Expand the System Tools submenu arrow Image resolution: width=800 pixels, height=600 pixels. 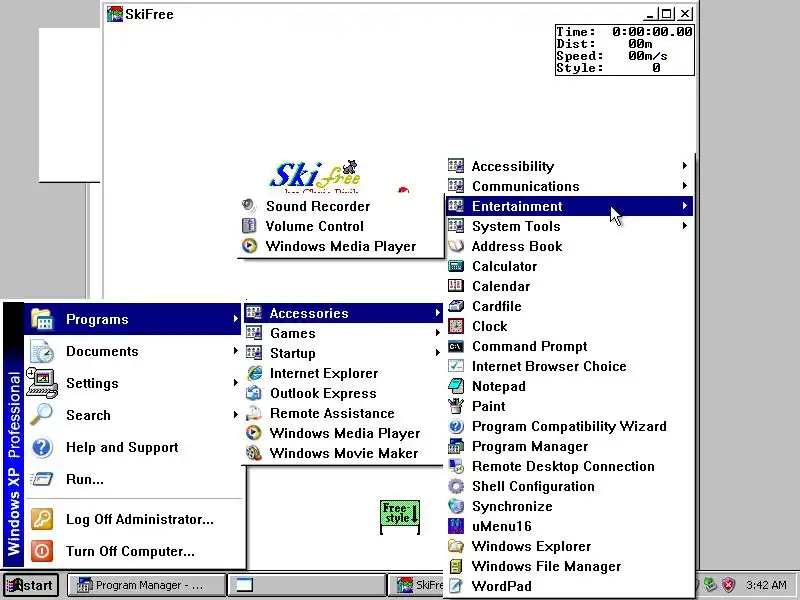(685, 226)
